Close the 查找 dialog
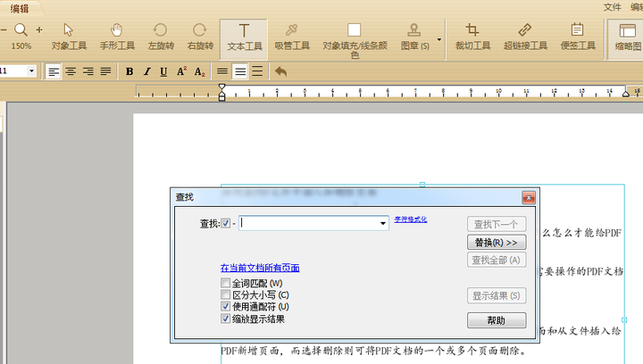The image size is (643, 364). [x=529, y=198]
